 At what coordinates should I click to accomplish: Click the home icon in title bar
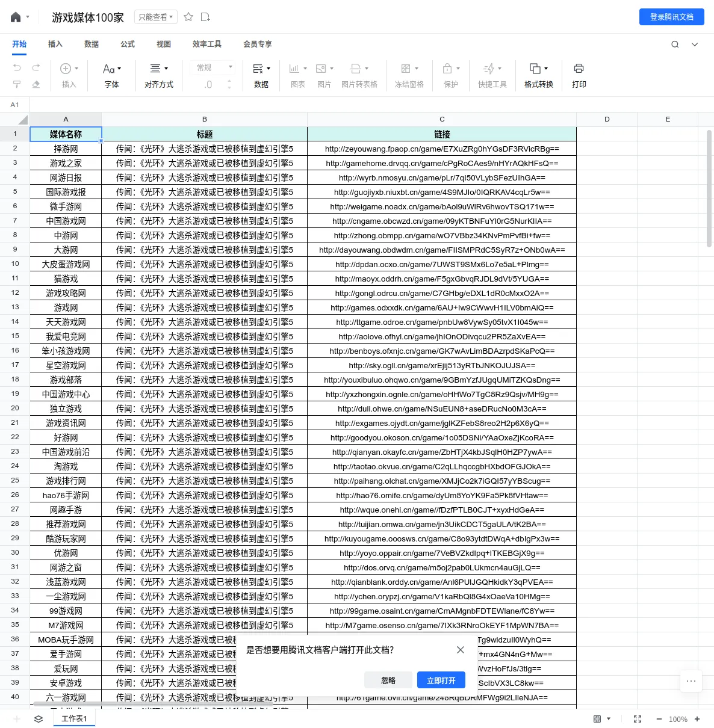pos(16,17)
